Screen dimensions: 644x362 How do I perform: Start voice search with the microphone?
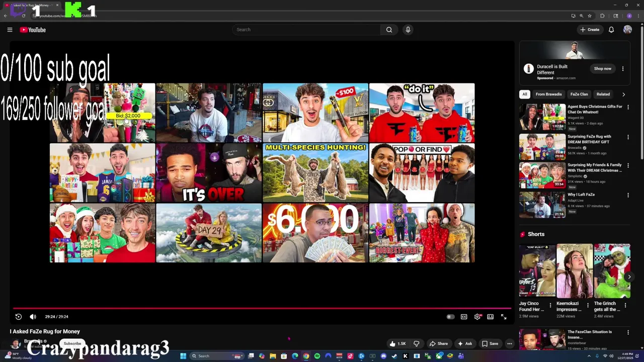click(408, 30)
